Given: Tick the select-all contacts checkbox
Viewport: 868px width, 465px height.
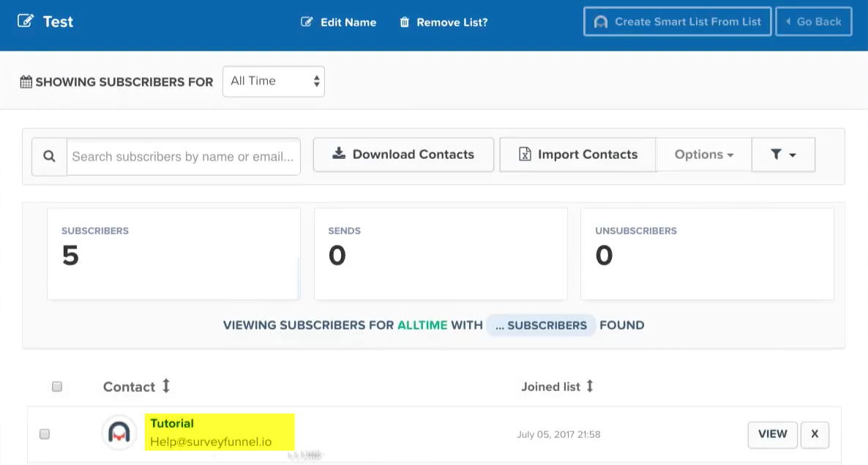Looking at the screenshot, I should (x=57, y=387).
